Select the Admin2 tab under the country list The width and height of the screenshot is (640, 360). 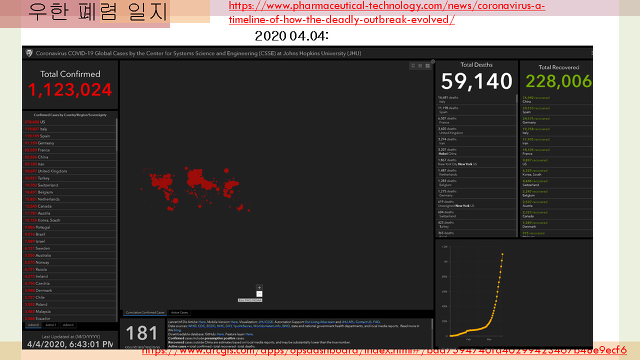pos(68,325)
